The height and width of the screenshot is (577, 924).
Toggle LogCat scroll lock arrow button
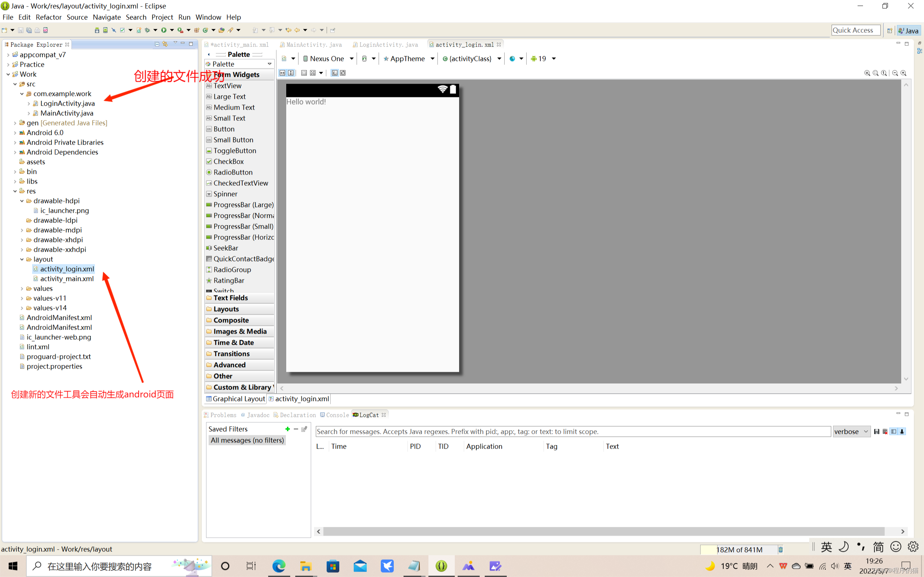click(902, 432)
